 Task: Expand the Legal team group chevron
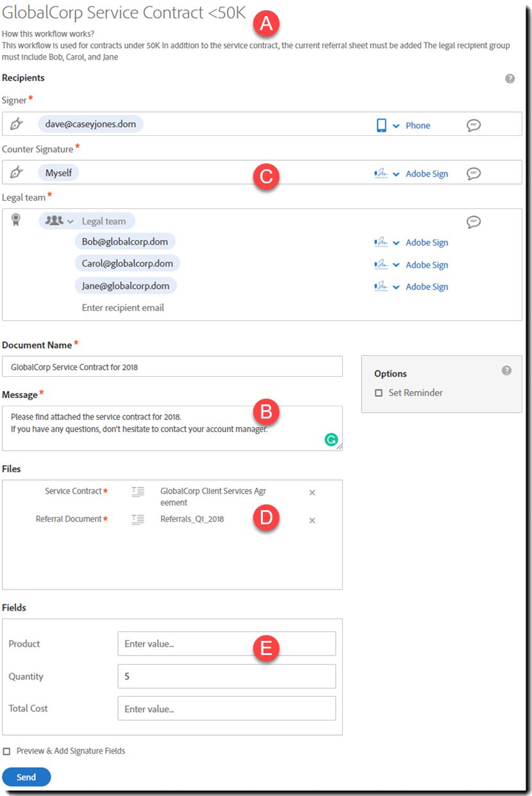(71, 221)
